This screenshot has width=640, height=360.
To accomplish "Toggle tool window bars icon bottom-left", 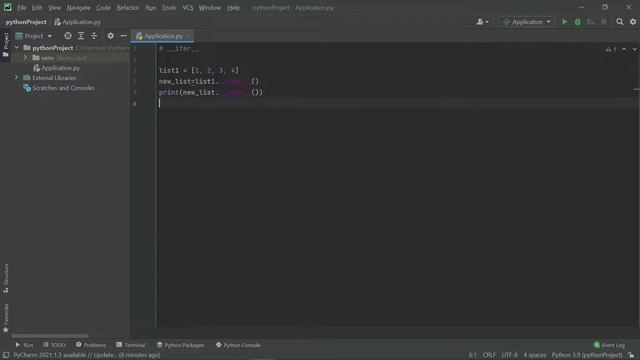I will (6, 355).
